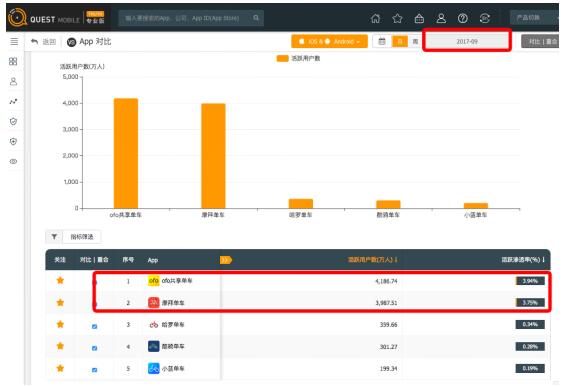This screenshot has height=386, width=580.
Task: Open the eye sidebar icon
Action: coord(13,162)
